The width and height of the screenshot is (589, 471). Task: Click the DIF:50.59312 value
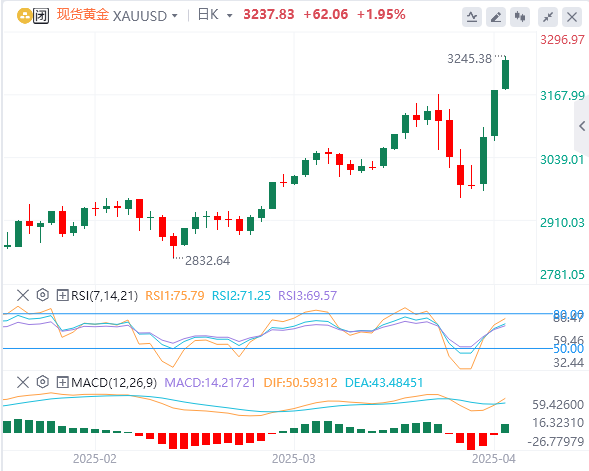pos(301,383)
